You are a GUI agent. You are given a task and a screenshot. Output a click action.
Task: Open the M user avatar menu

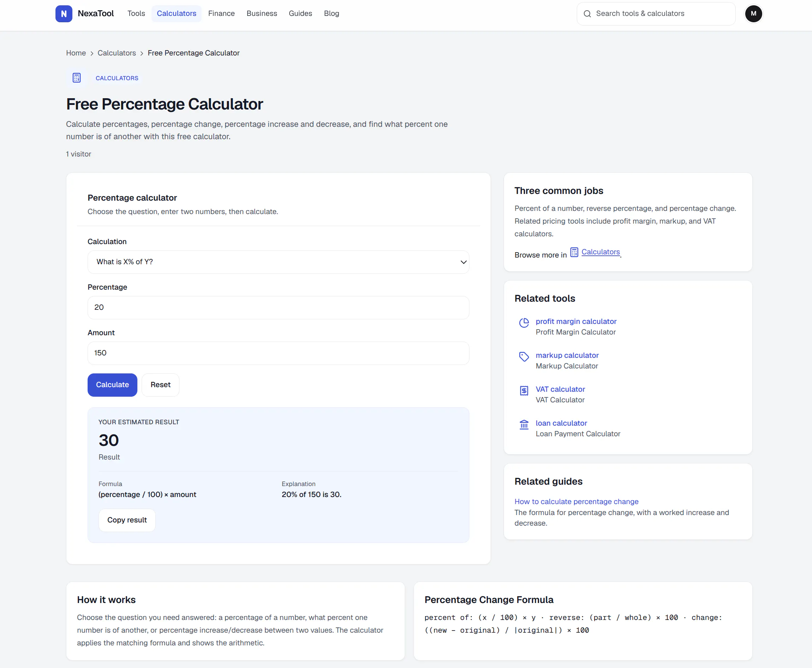pos(753,14)
